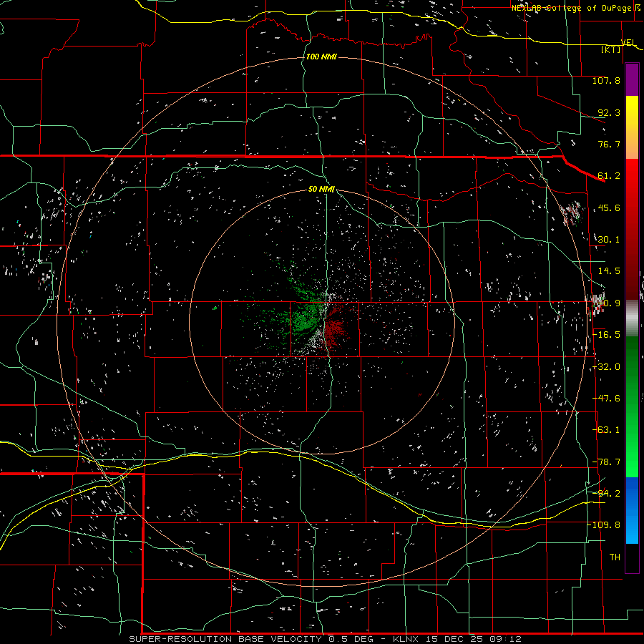Click the 76.7 velocity scale value
Image resolution: width=644 pixels, height=644 pixels.
pyautogui.click(x=609, y=144)
